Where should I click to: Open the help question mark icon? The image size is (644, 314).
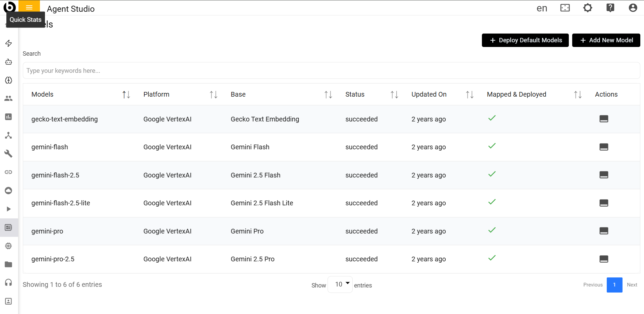(610, 8)
